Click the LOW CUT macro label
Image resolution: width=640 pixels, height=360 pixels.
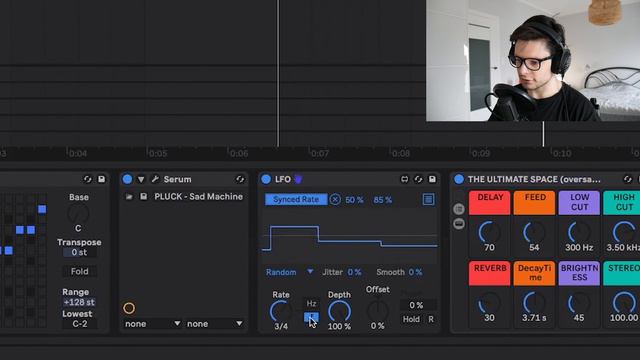(x=579, y=202)
